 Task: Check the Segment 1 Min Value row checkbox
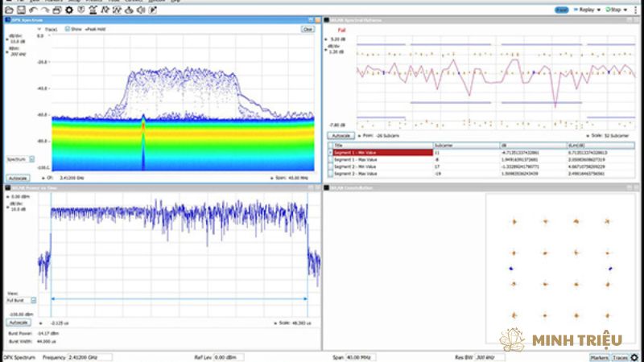click(328, 150)
